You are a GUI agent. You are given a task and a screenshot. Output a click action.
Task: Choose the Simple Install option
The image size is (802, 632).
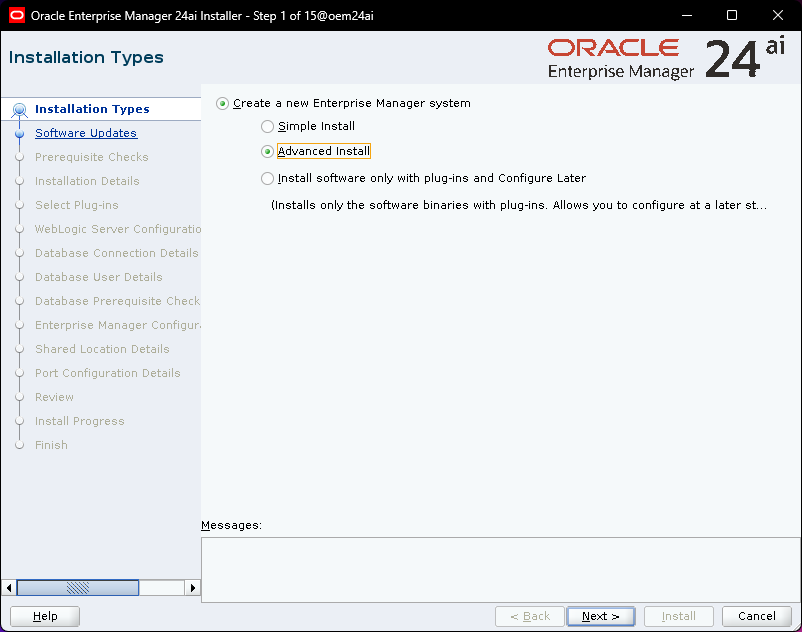coord(267,127)
